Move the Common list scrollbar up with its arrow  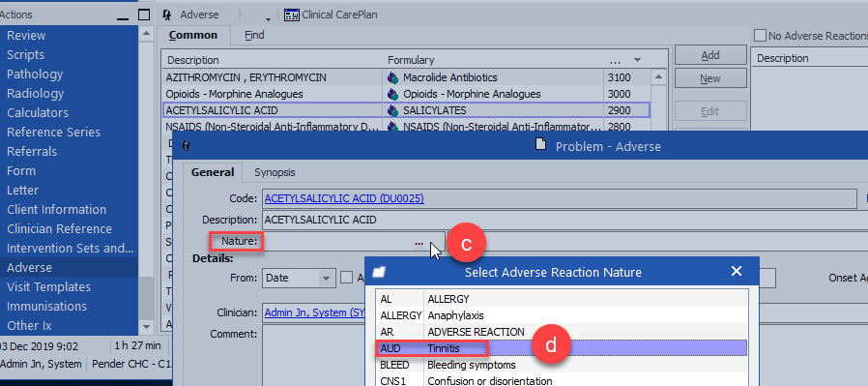tap(658, 77)
